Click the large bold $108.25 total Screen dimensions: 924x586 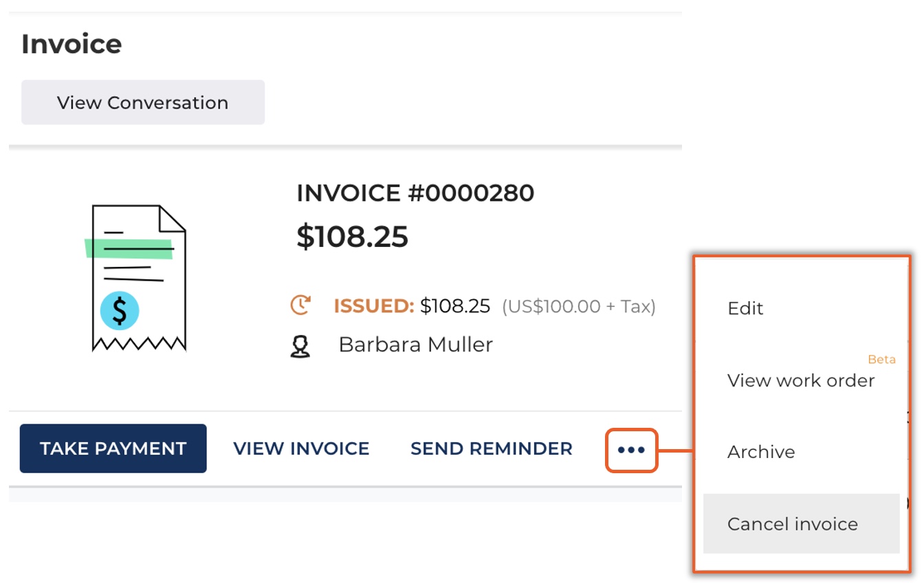click(x=353, y=237)
